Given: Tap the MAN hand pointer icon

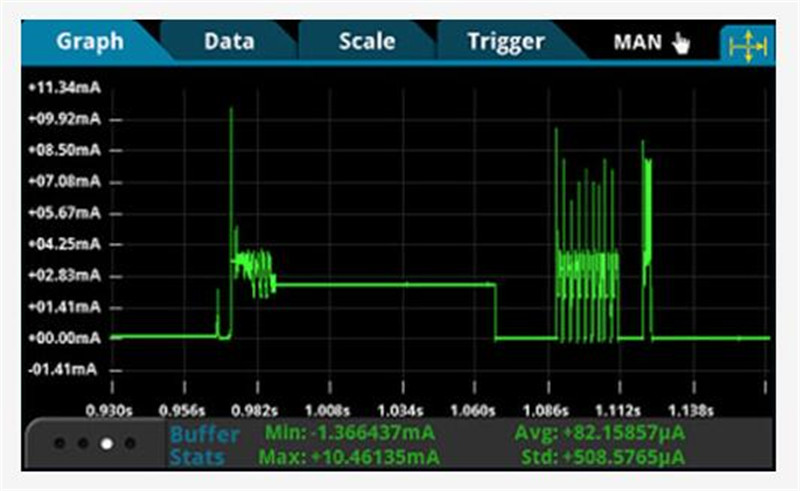Looking at the screenshot, I should (x=681, y=43).
